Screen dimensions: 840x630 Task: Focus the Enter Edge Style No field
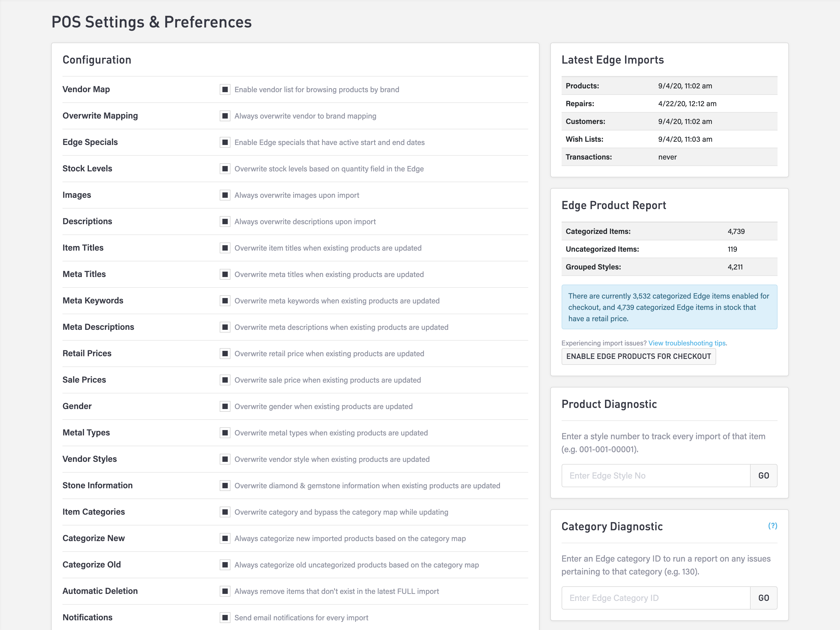click(x=656, y=476)
